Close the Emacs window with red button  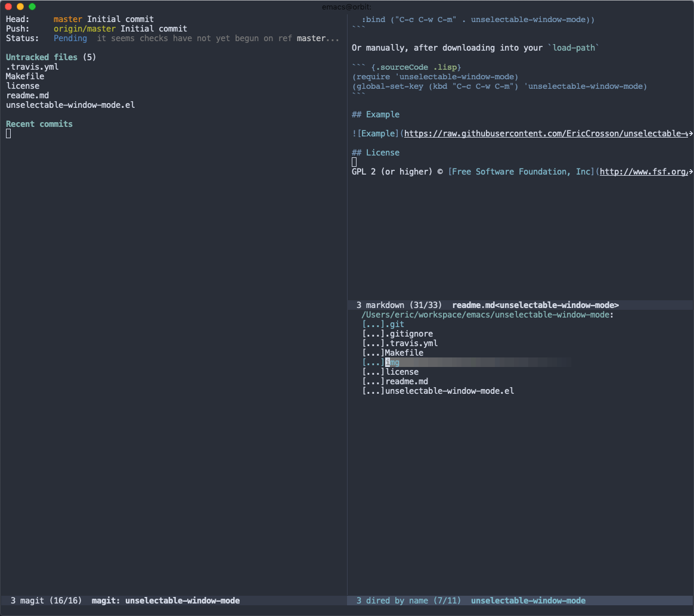point(8,7)
